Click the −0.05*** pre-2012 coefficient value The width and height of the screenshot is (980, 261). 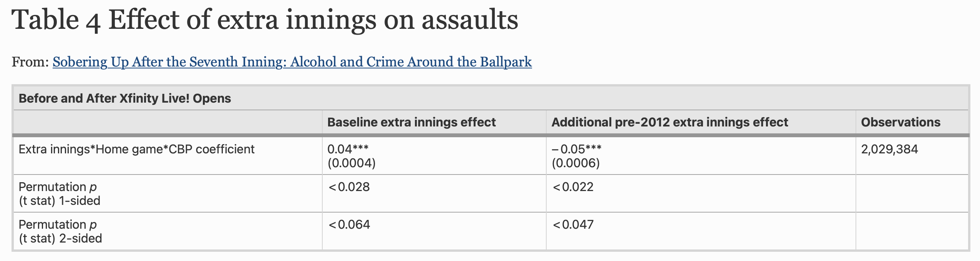[x=577, y=149]
